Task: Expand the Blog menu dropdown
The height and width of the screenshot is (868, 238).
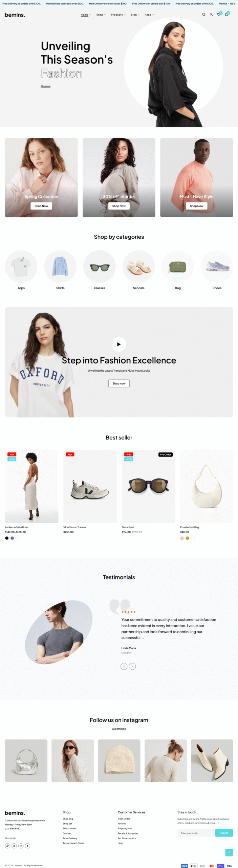Action: tap(135, 15)
